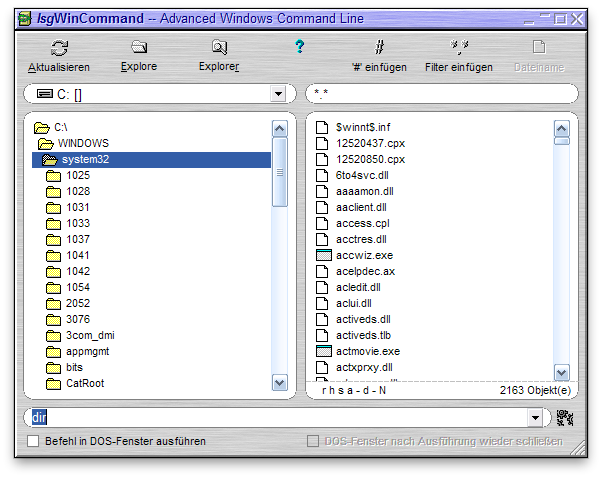Select folder 3076 in the tree
Image resolution: width=602 pixels, height=478 pixels.
78,319
